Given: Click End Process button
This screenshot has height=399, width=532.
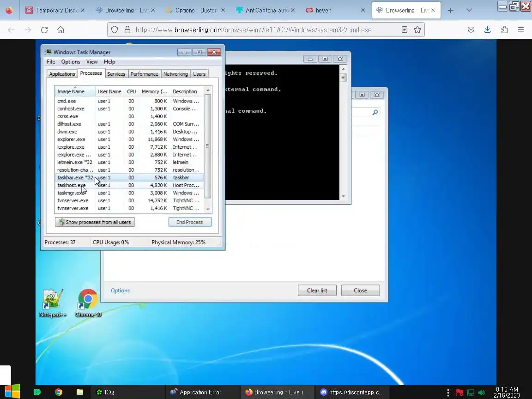Looking at the screenshot, I should tap(190, 222).
